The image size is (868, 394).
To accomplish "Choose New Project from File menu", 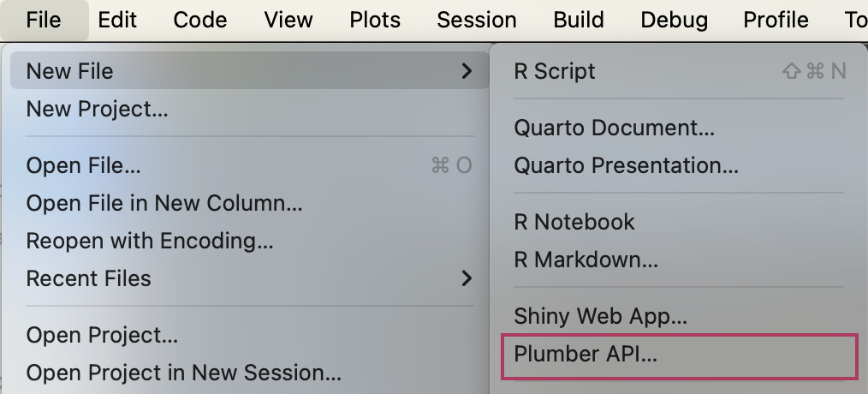I will point(97,109).
